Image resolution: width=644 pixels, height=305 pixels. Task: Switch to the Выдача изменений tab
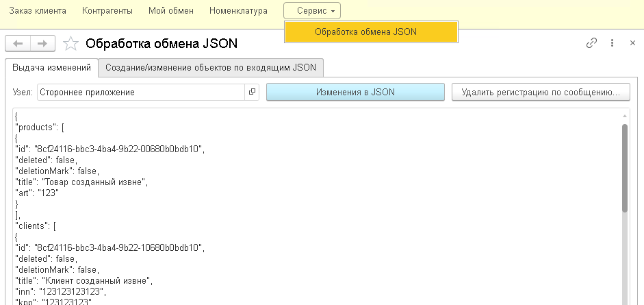point(52,68)
